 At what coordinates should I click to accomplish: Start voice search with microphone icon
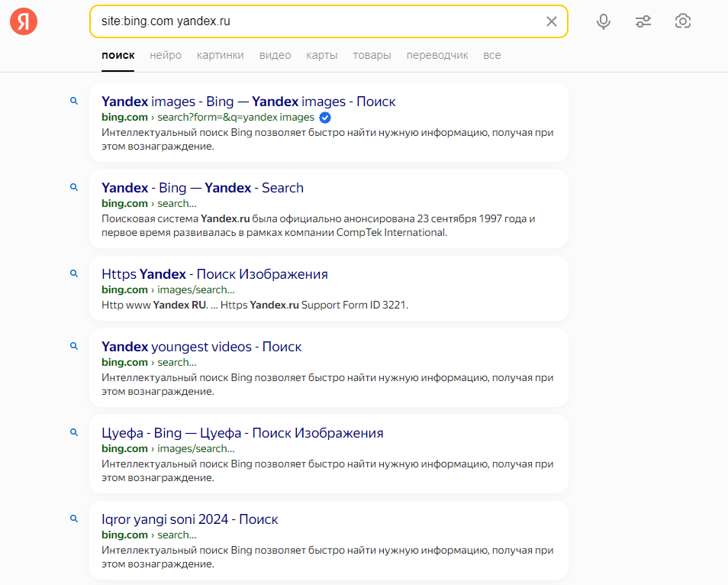[x=603, y=21]
